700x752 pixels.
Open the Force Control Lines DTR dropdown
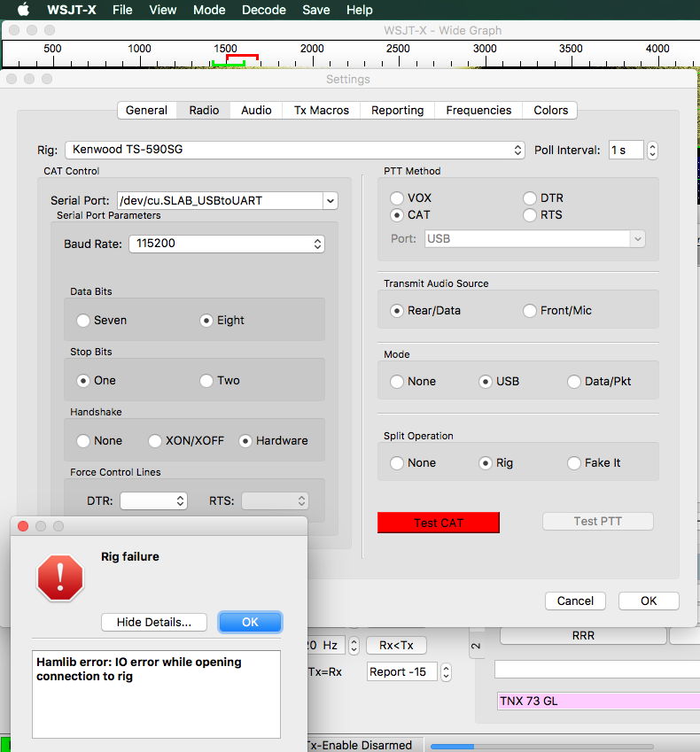[153, 501]
